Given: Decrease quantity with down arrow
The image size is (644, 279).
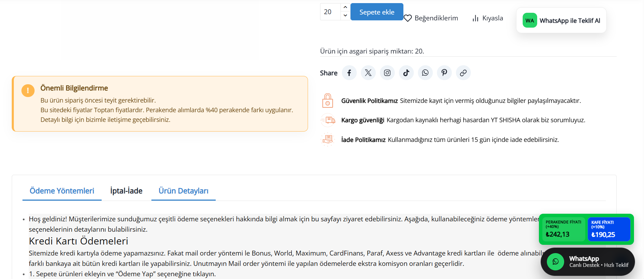Looking at the screenshot, I should point(345,16).
